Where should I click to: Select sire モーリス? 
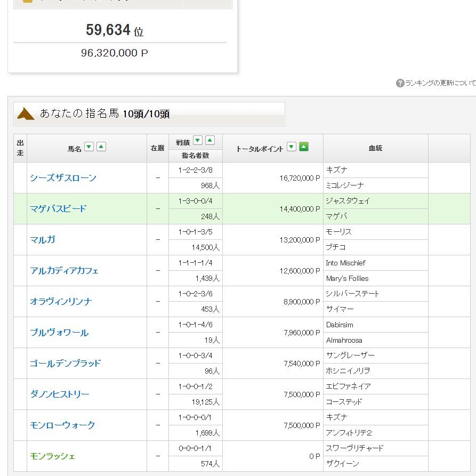point(339,232)
